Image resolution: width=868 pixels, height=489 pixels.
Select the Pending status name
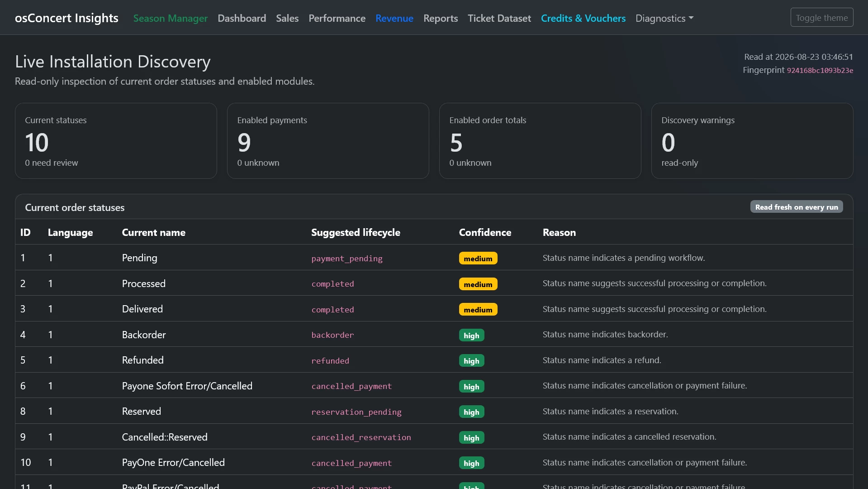[139, 258]
